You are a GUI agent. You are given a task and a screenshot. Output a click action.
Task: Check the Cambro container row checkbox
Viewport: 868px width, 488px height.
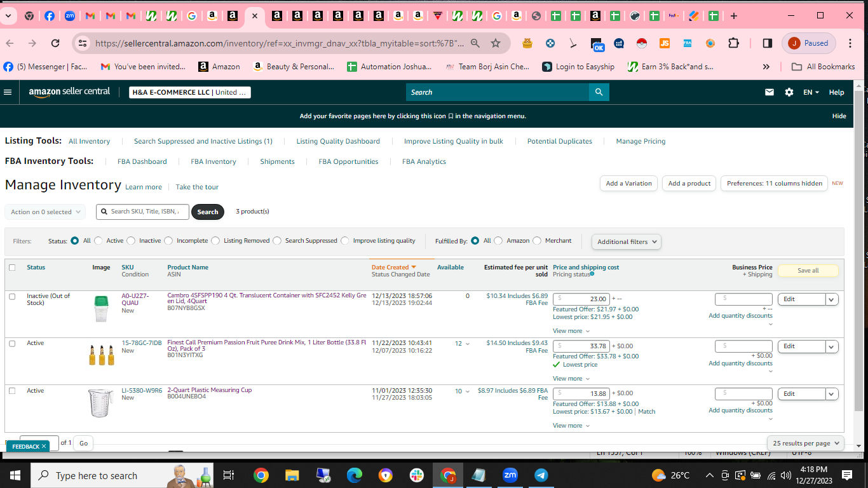click(x=12, y=296)
